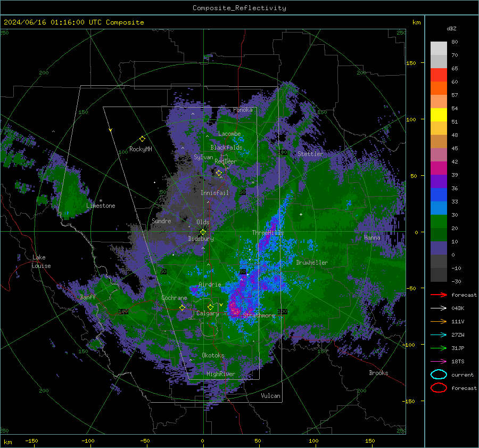479x448 pixels.
Task: Click the Composite_Reflectivity title text
Action: point(240,8)
